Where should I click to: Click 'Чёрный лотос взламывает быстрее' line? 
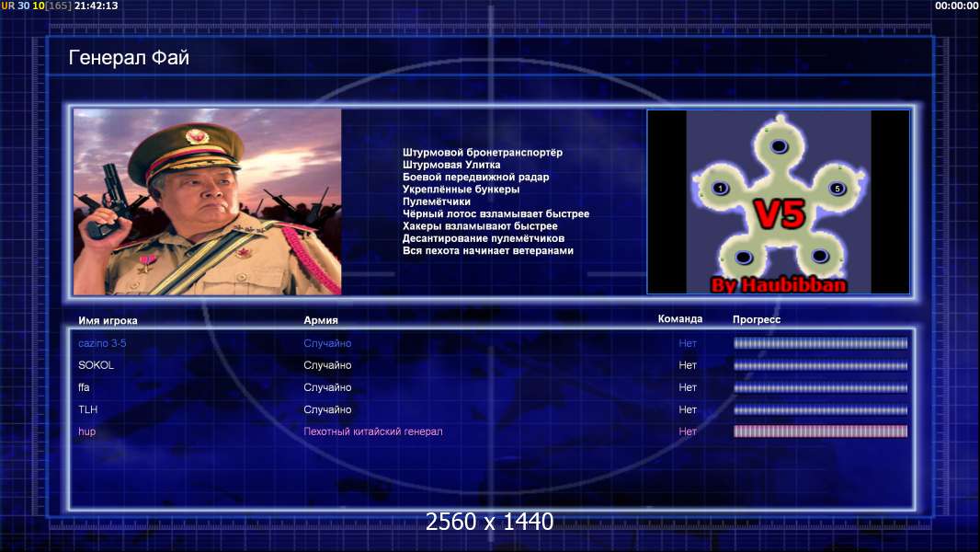(496, 213)
